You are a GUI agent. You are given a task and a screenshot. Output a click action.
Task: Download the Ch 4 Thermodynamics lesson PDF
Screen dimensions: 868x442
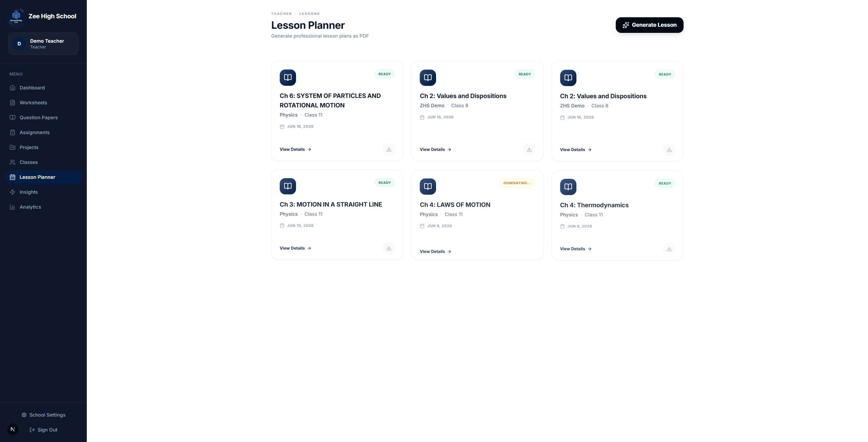669,249
